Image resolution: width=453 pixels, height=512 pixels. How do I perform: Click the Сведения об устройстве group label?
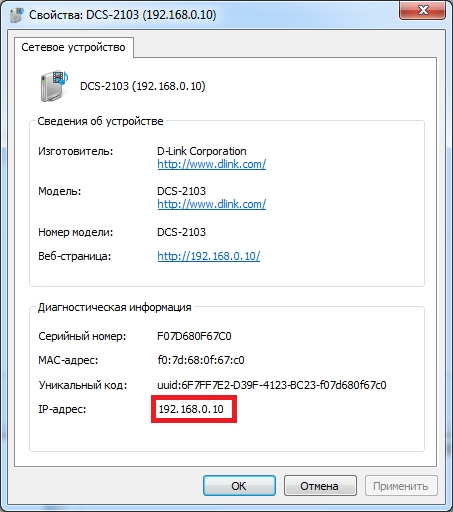[100, 121]
